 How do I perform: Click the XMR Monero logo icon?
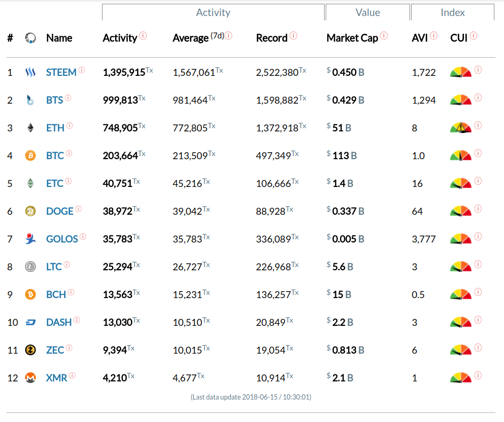click(x=30, y=378)
